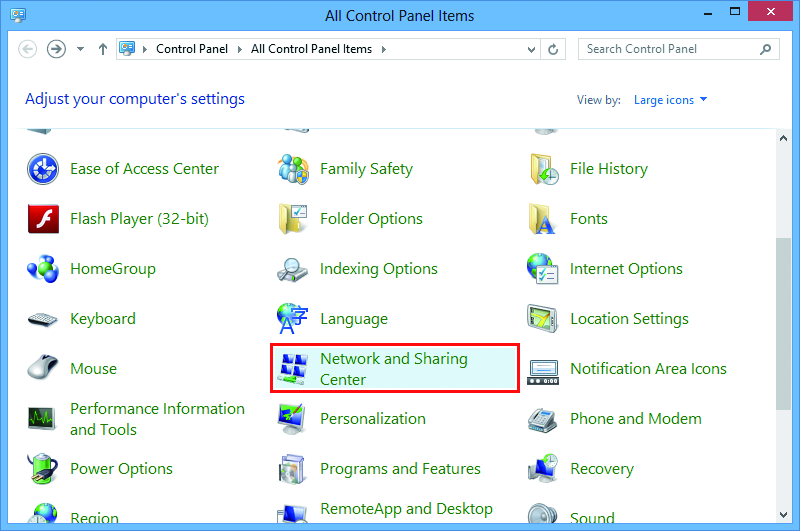The image size is (800, 531).
Task: Click the Indexing Options magnifier icon
Action: click(x=293, y=269)
